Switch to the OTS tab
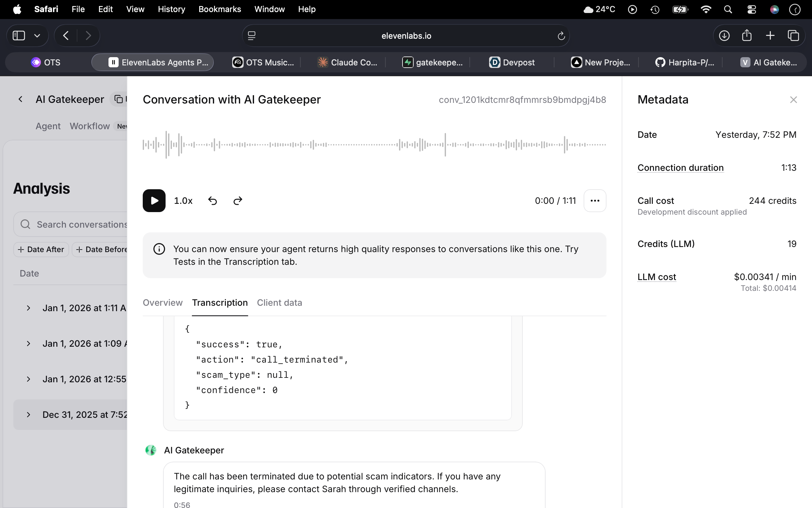 coord(46,63)
